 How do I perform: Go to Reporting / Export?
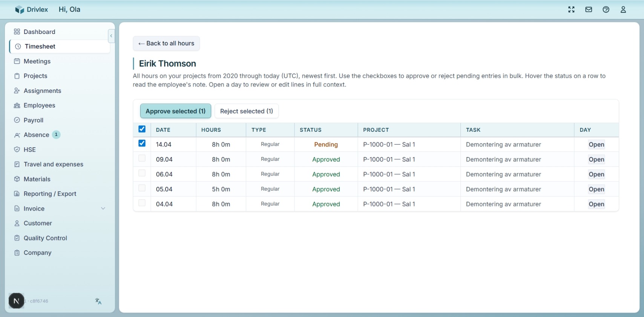(50, 194)
